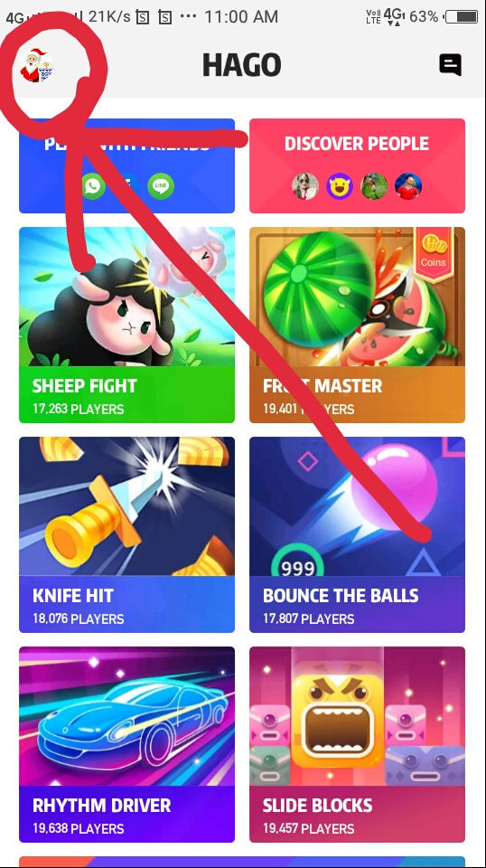This screenshot has height=868, width=486.
Task: Select the green-background avatar in Discover People
Action: (x=374, y=186)
